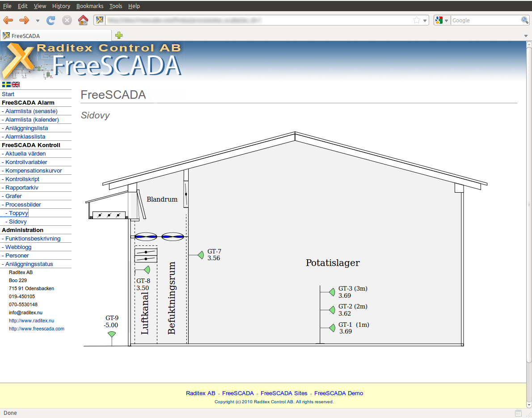Visit the http://www.raditex.nu link
The image size is (532, 418).
click(x=31, y=321)
